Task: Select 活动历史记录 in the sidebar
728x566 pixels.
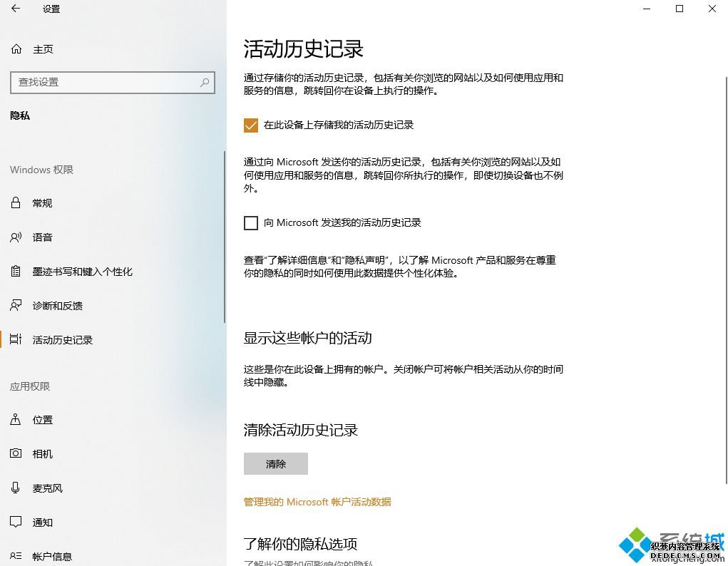Action: pyautogui.click(x=63, y=340)
